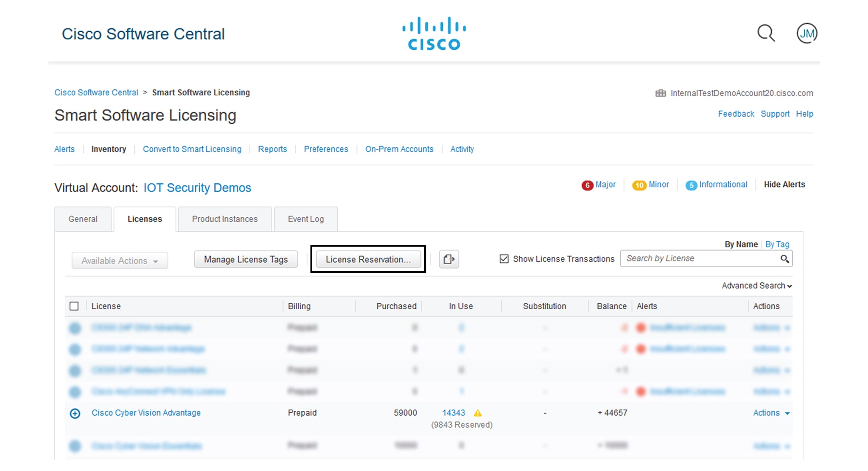Screen dimensions: 868x471
Task: Open the Activity navigation item
Action: [x=462, y=149]
